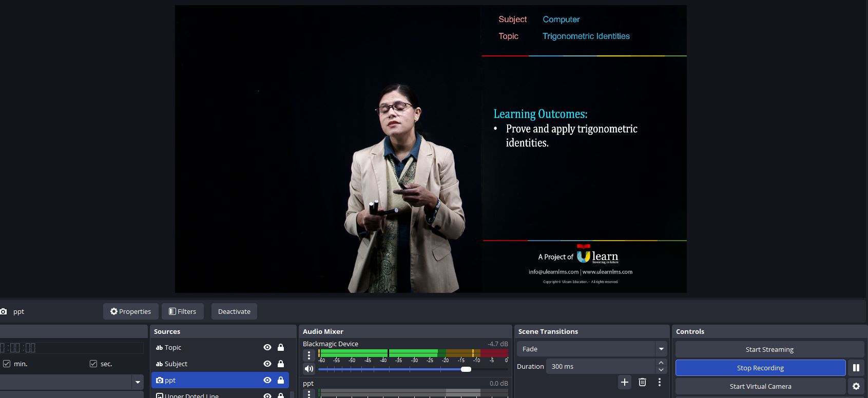Viewport: 868px width, 398px height.
Task: Open Blackmagic Device three-dot audio menu
Action: click(309, 355)
